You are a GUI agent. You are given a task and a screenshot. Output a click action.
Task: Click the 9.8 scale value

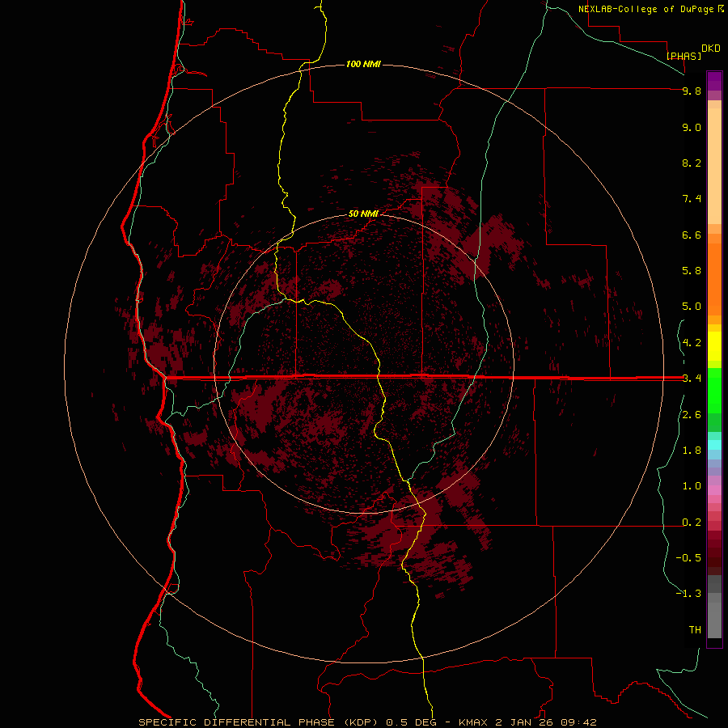tap(692, 91)
